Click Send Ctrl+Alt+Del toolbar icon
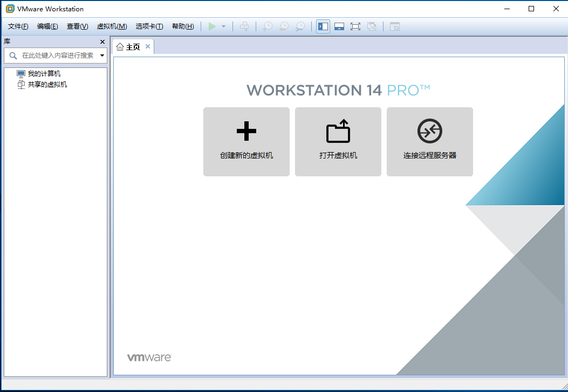 tap(244, 26)
